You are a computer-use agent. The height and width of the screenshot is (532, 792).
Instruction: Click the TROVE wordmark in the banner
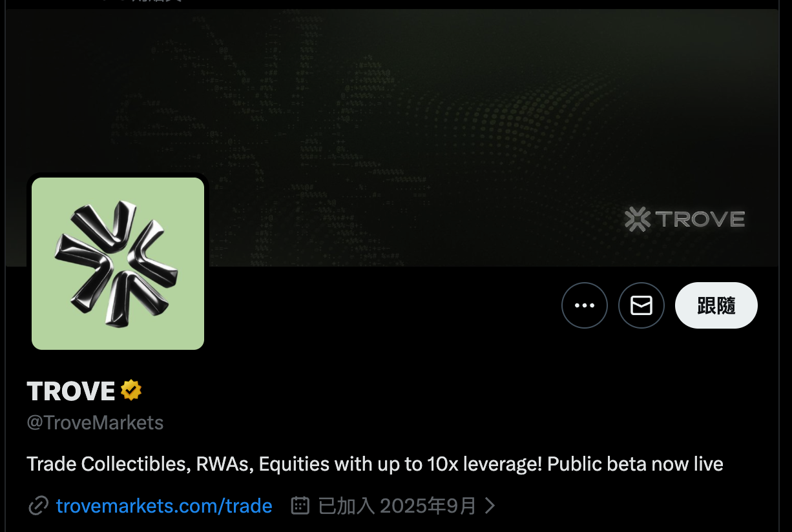(700, 220)
